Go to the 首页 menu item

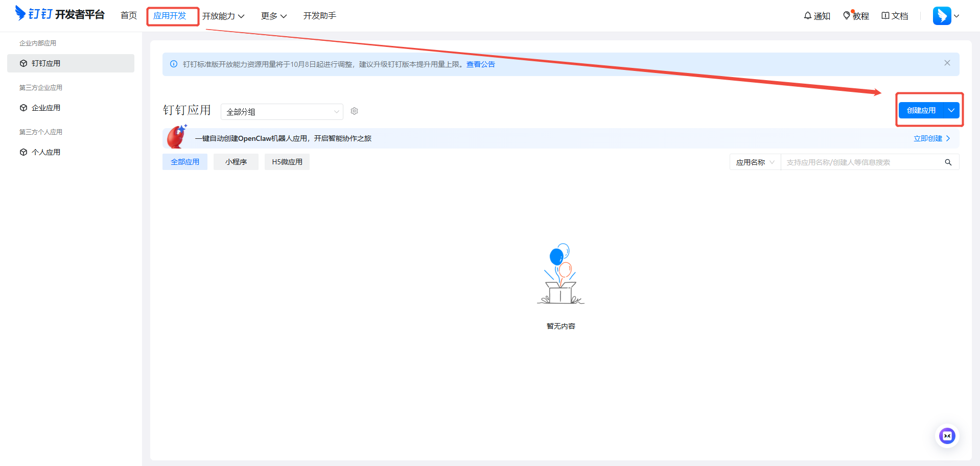click(129, 16)
